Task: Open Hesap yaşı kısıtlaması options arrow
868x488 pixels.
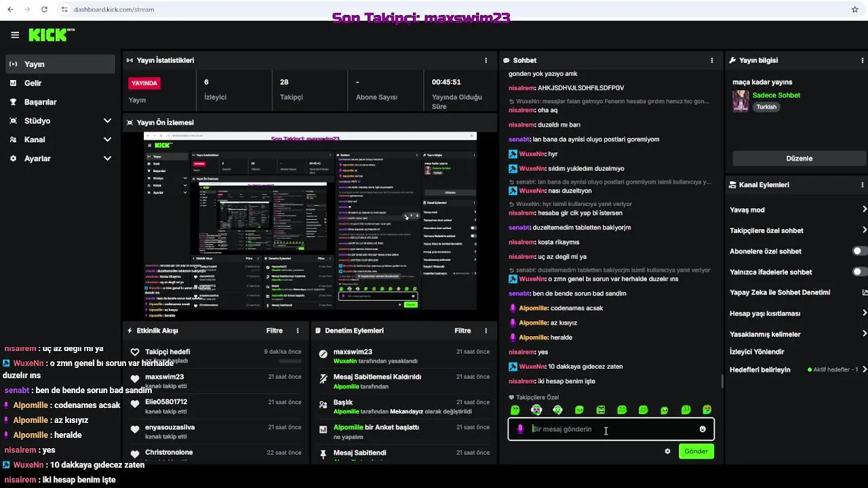Action: [x=865, y=313]
